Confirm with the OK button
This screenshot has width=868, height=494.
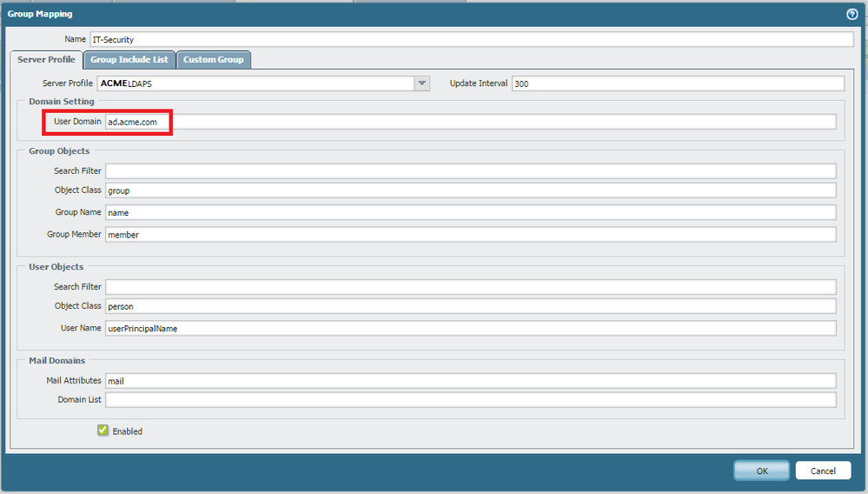(x=762, y=471)
